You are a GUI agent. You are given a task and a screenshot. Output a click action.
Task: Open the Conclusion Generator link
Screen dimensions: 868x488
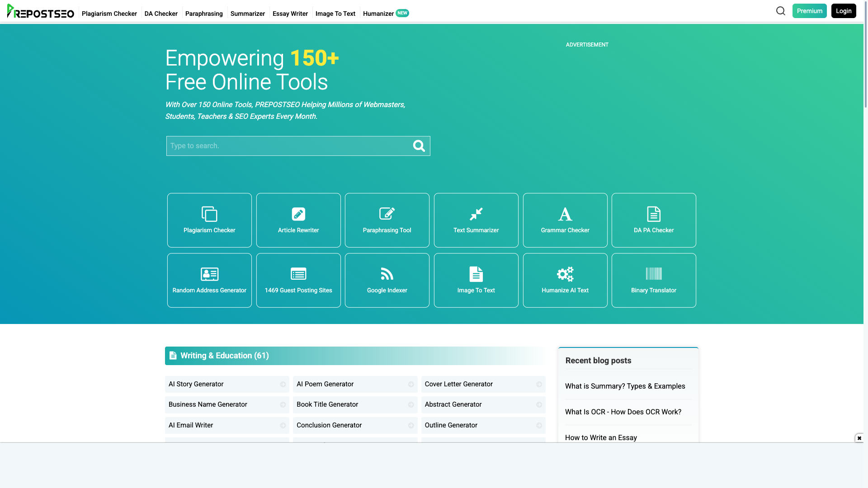(355, 425)
